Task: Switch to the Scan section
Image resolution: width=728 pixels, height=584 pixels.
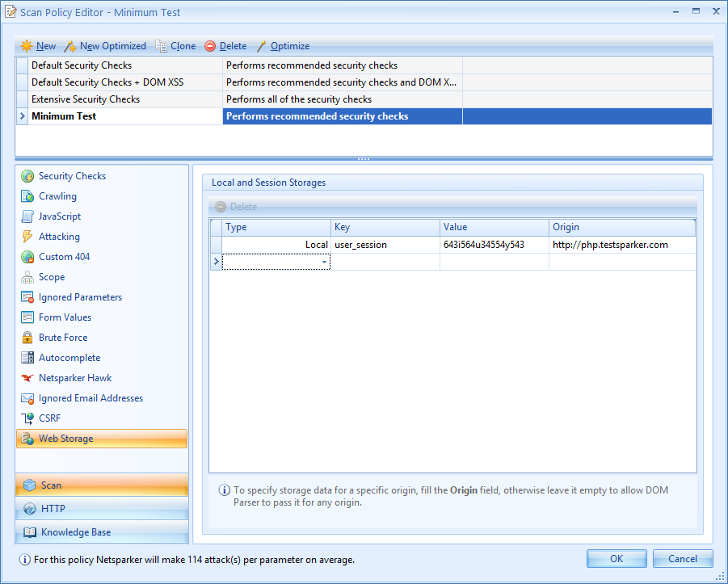Action: tap(50, 485)
